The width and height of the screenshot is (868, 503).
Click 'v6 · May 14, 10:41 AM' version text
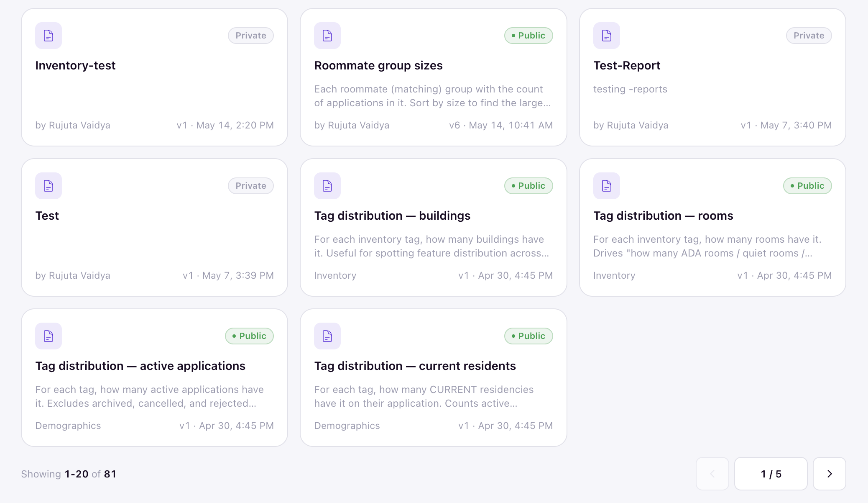(x=501, y=125)
